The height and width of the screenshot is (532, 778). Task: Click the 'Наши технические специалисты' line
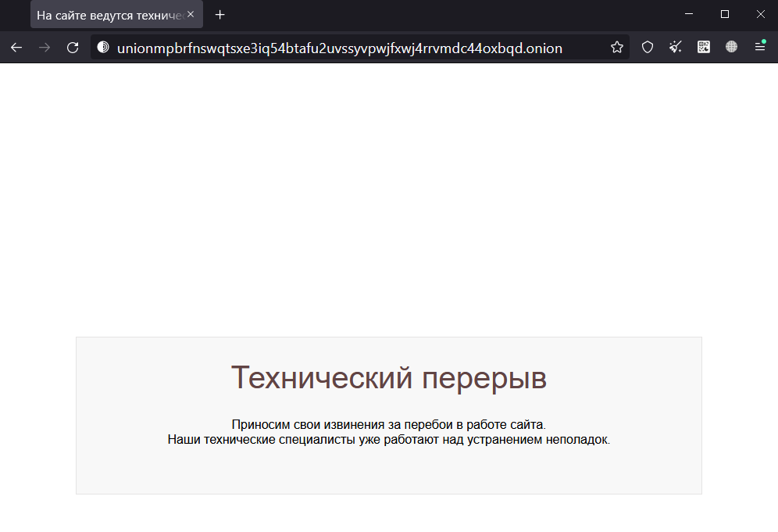click(x=388, y=440)
